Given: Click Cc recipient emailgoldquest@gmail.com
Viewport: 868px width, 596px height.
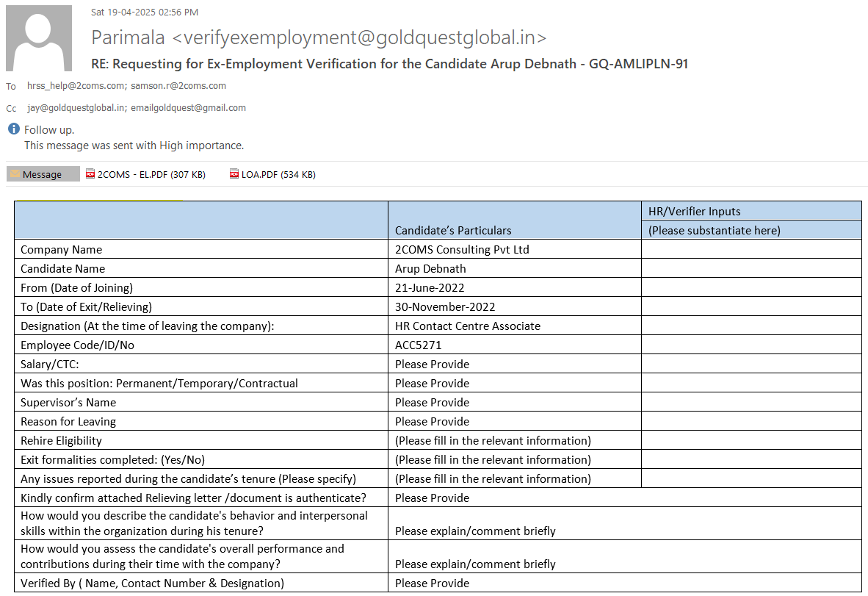Looking at the screenshot, I should [188, 108].
